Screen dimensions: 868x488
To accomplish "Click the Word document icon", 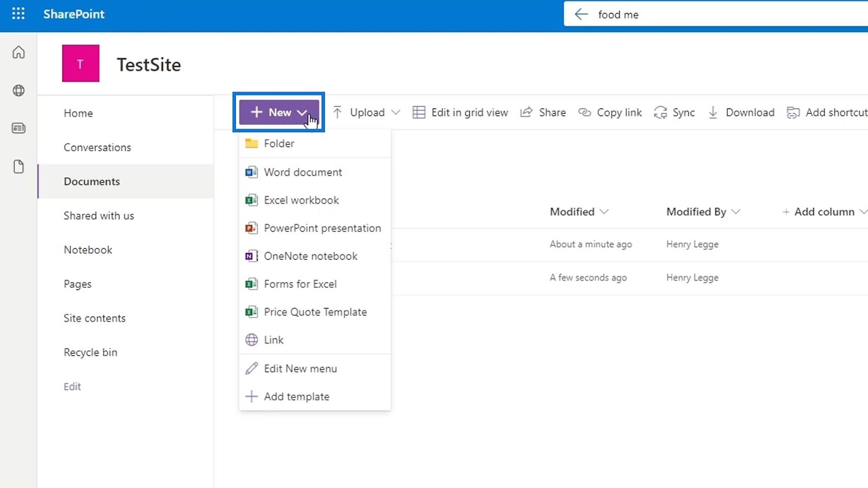I will point(251,172).
